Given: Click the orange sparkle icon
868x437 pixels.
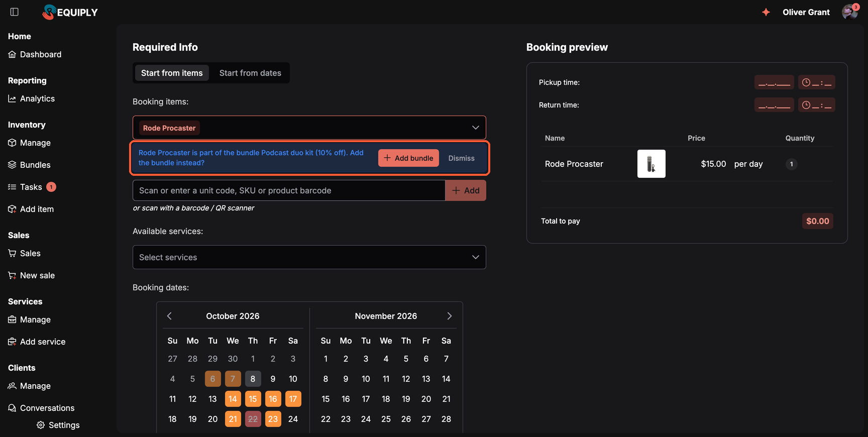Looking at the screenshot, I should tap(766, 12).
